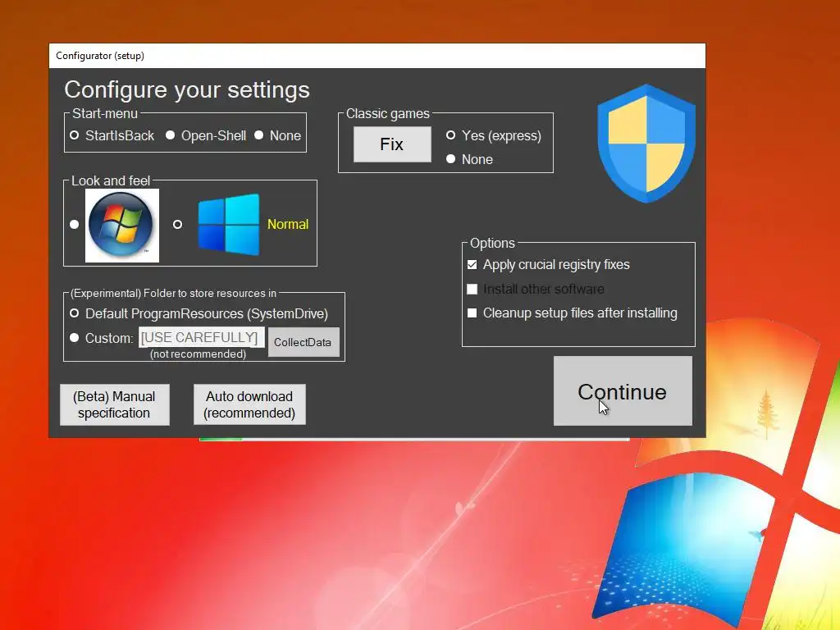Select the Windows 10 look radio button
Screen dimensions: 840x630
pos(177,225)
